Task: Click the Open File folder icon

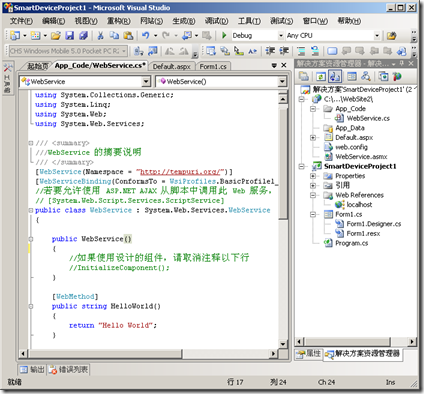Action: [x=56, y=35]
